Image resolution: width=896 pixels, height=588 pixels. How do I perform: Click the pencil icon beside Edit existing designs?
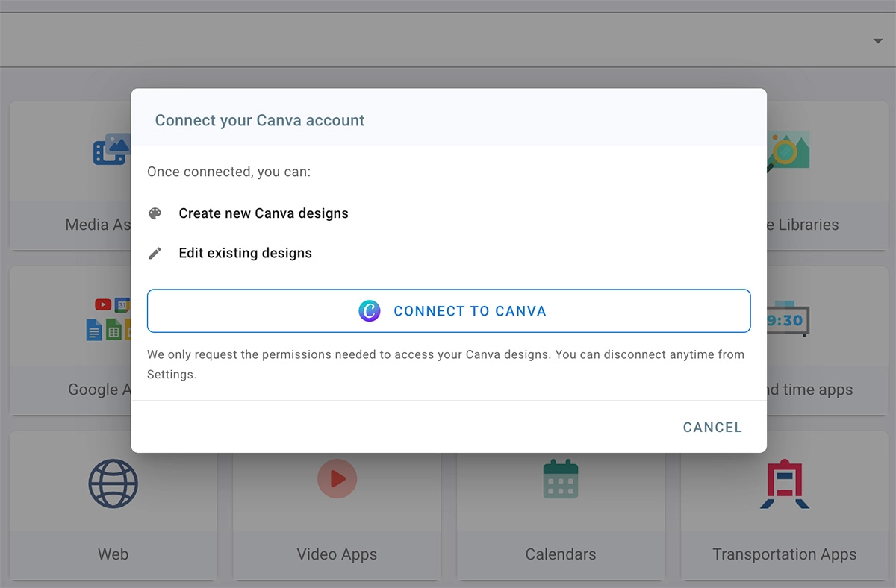[155, 252]
